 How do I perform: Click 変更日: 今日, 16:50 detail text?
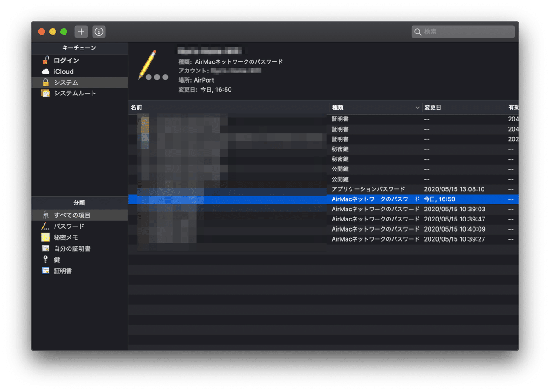(x=205, y=90)
